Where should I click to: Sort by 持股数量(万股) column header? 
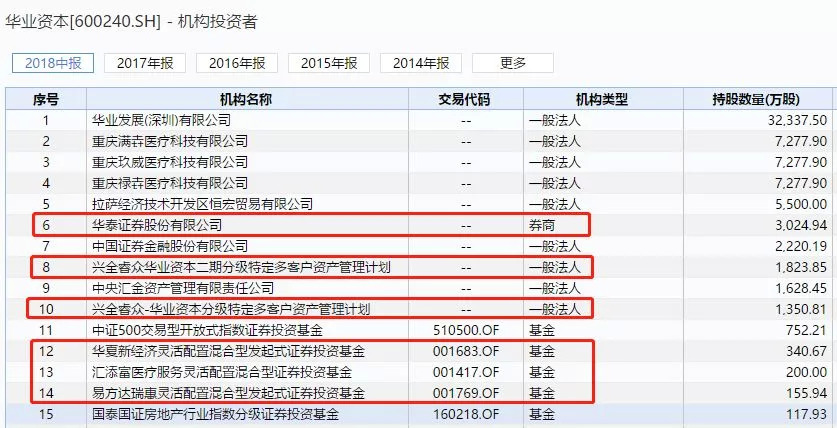tap(757, 99)
